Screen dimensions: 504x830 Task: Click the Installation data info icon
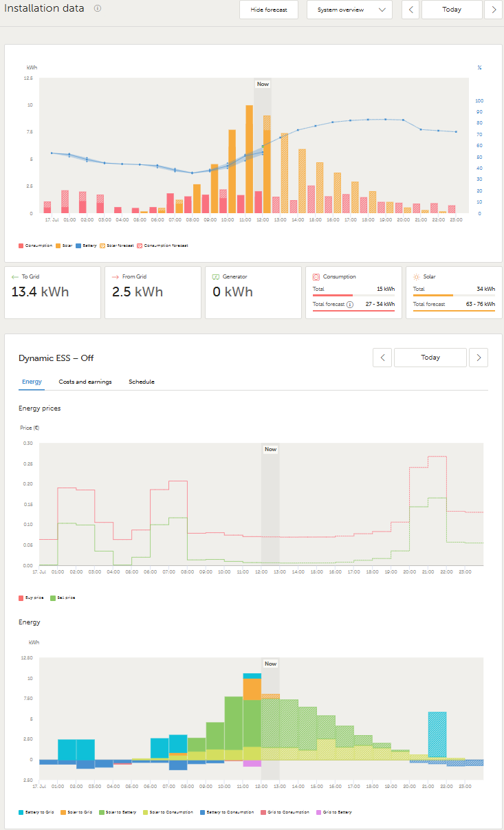[x=98, y=8]
